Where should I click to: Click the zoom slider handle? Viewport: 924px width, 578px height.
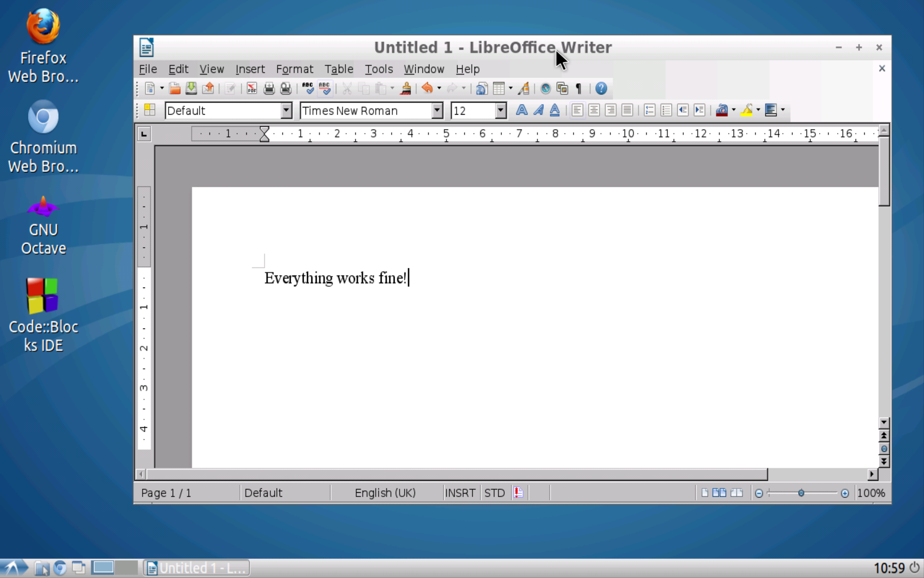click(801, 493)
